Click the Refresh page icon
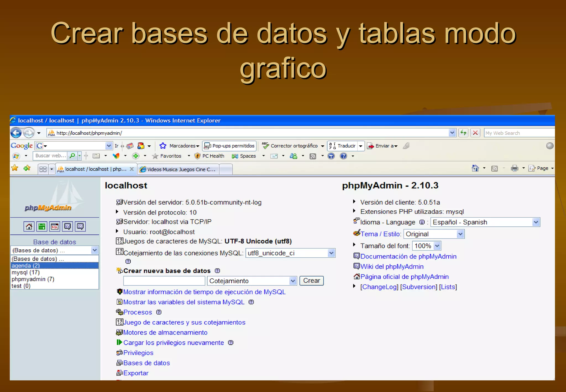 (463, 133)
